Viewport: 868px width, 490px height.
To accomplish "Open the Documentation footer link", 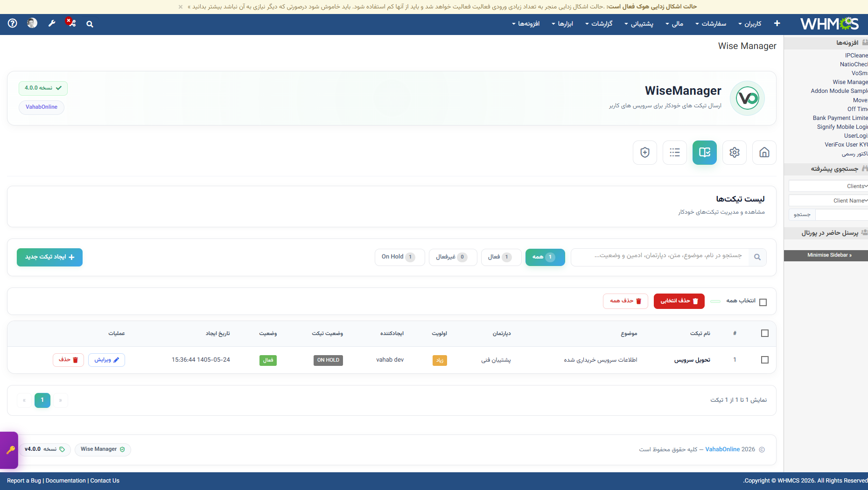I will [x=66, y=481].
